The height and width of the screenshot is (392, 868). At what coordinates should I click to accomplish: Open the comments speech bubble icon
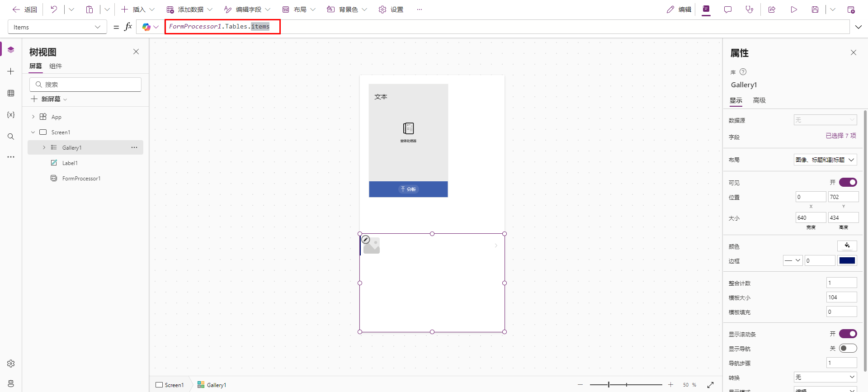coord(728,9)
